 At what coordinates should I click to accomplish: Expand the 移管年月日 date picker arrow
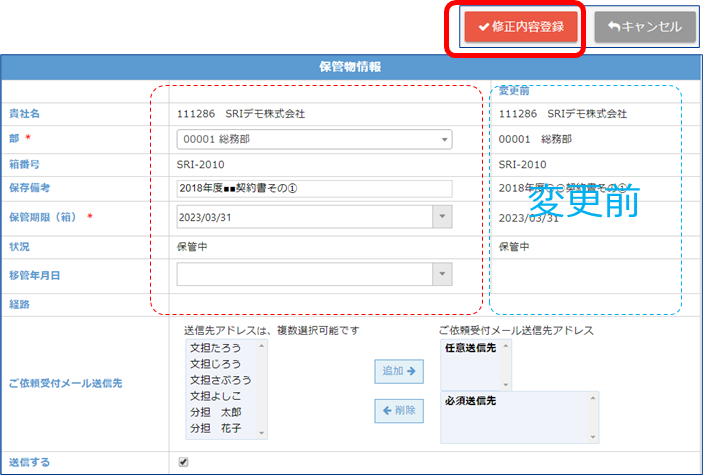coord(442,274)
